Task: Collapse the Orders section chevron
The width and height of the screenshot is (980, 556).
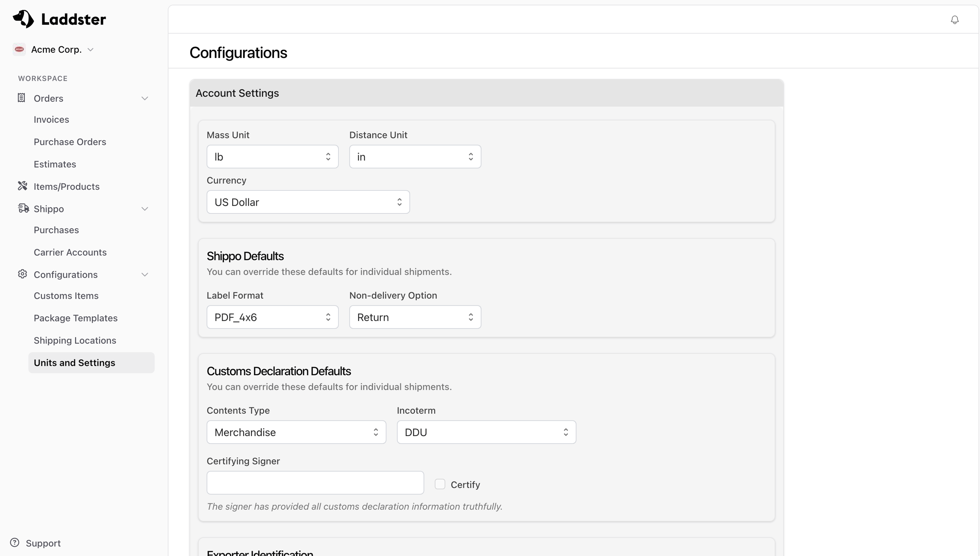Action: tap(145, 99)
